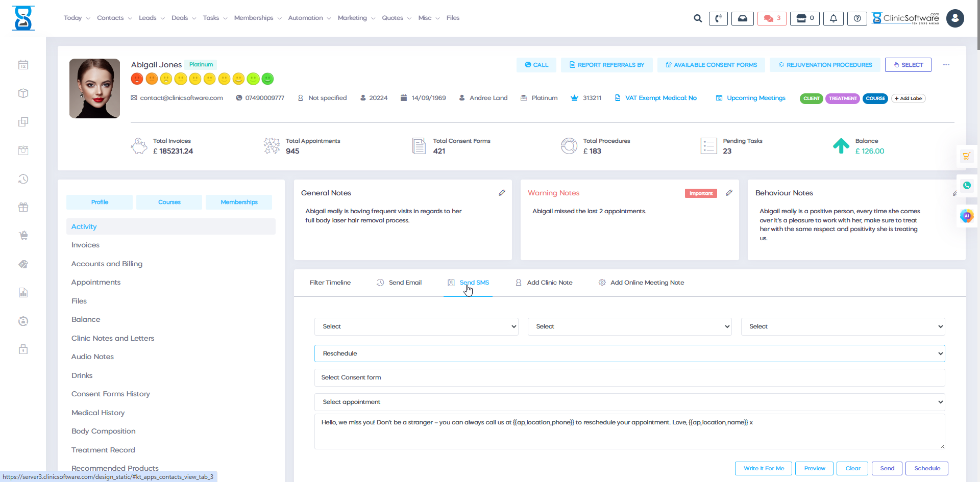Image resolution: width=980 pixels, height=482 pixels.
Task: Open the notifications bell icon
Action: (833, 18)
